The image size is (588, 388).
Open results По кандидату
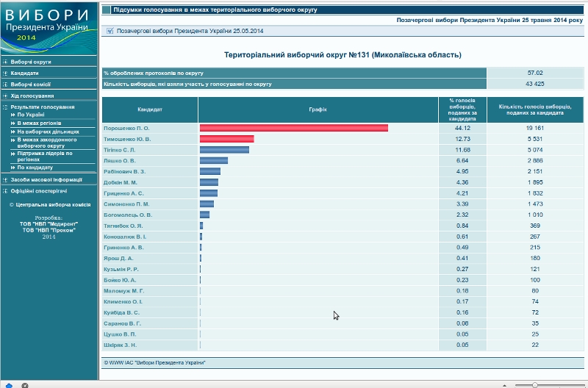click(x=35, y=168)
